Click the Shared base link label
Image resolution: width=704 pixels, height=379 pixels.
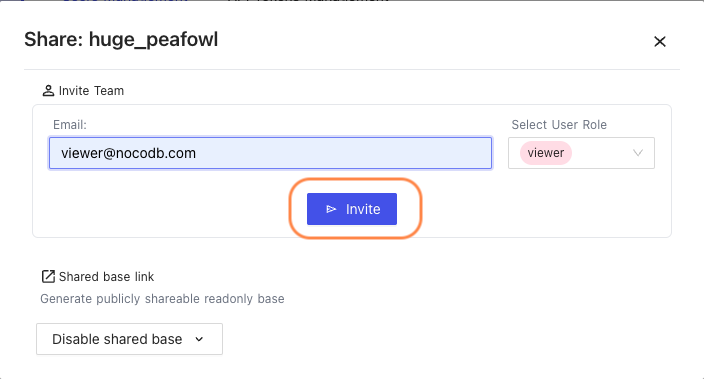[x=106, y=277]
